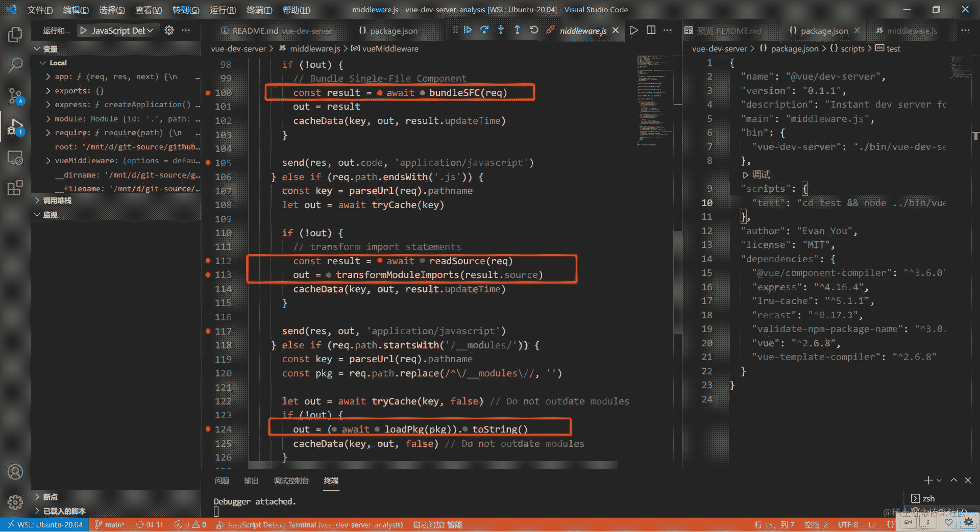Split the middleware.js editor to the right

(651, 30)
